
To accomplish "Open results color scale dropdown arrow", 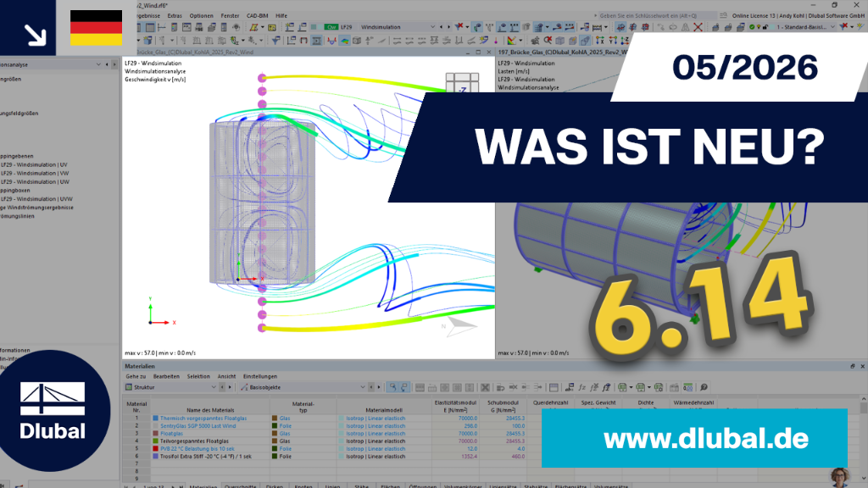I will pyautogui.click(x=520, y=41).
